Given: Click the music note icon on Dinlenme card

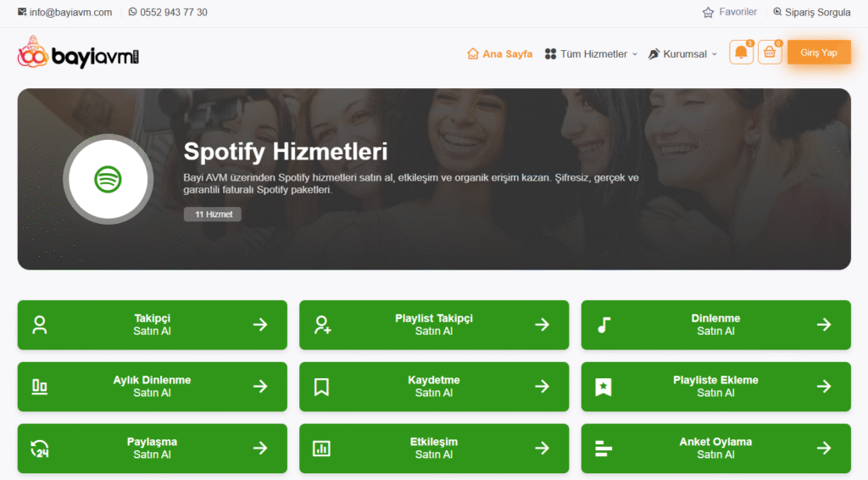Looking at the screenshot, I should (x=604, y=325).
